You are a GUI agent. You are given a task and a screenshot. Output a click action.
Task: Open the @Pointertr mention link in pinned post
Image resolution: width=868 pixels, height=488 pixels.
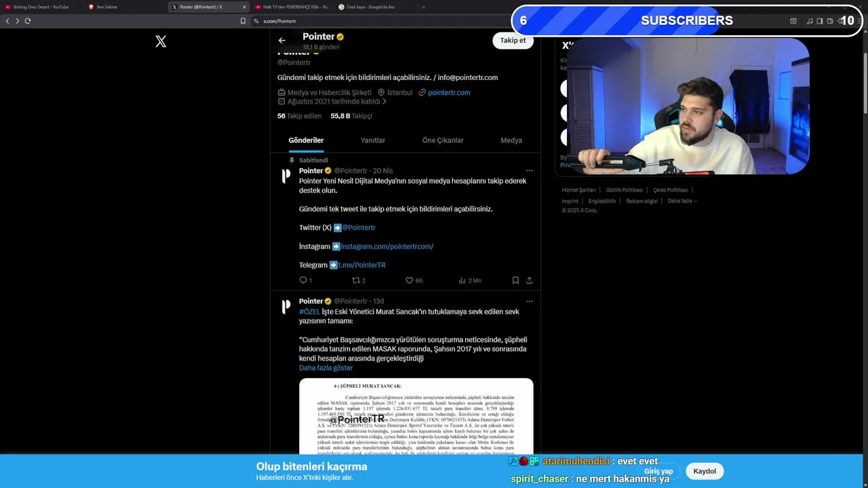pos(359,228)
